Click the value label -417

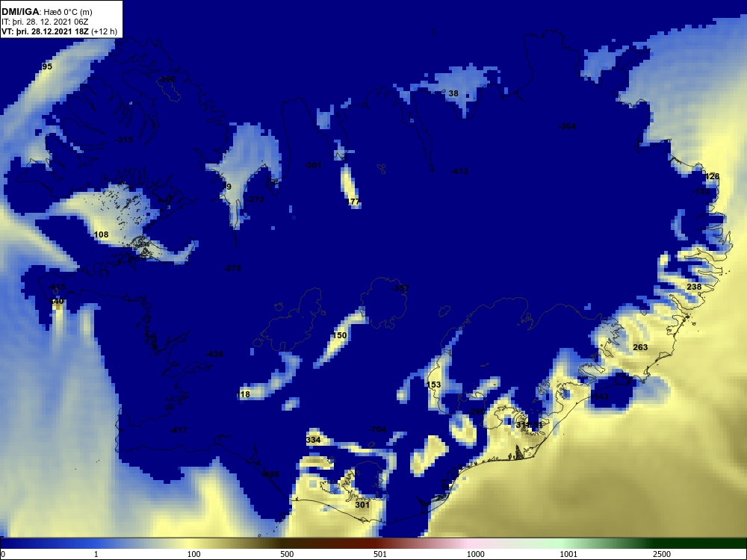point(179,430)
